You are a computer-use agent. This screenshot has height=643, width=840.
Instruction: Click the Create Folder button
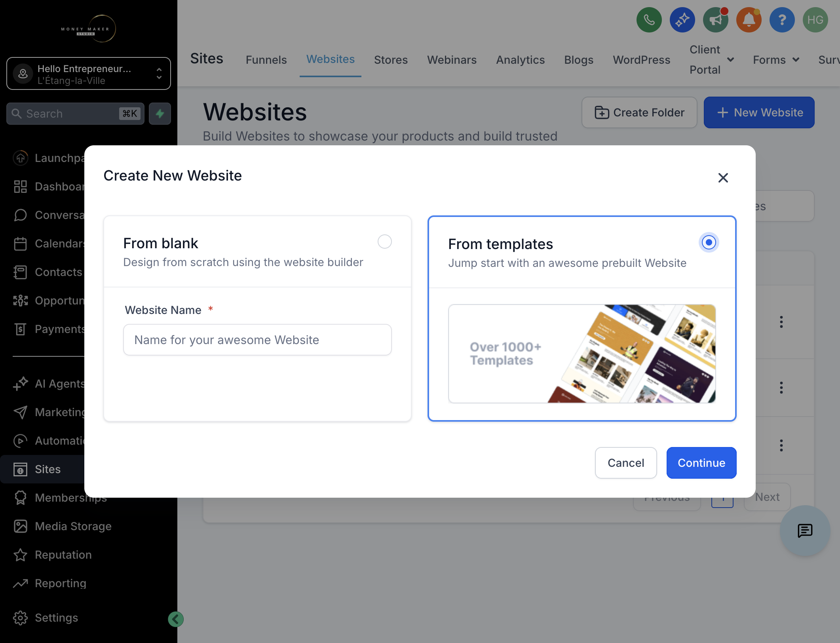pos(639,112)
